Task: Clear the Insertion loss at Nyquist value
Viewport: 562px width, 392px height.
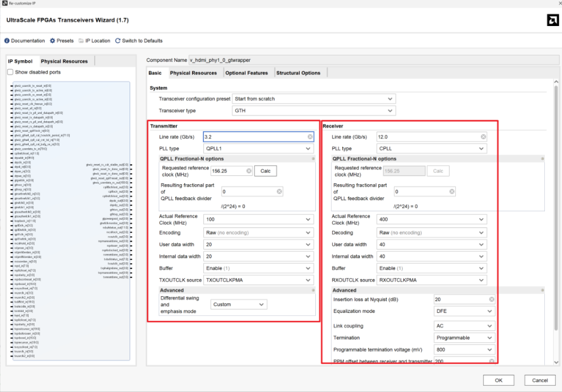Action: [491, 299]
